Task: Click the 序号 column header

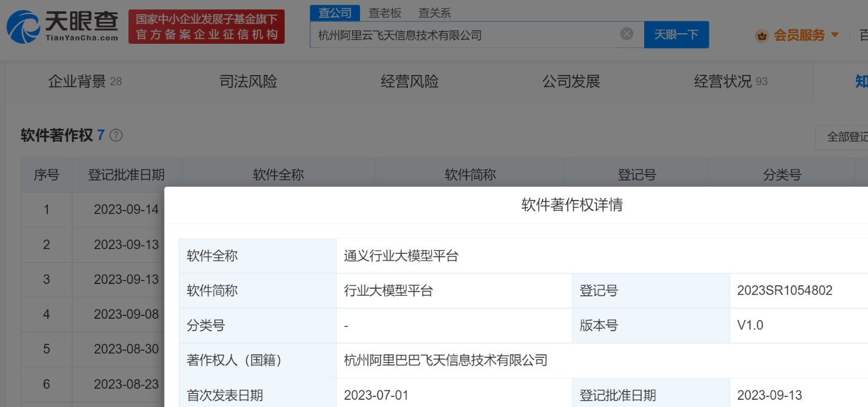Action: [46, 175]
